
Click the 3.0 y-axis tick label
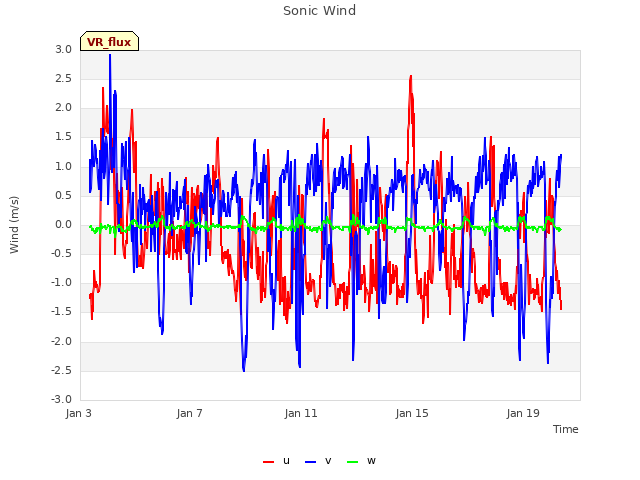[63, 49]
